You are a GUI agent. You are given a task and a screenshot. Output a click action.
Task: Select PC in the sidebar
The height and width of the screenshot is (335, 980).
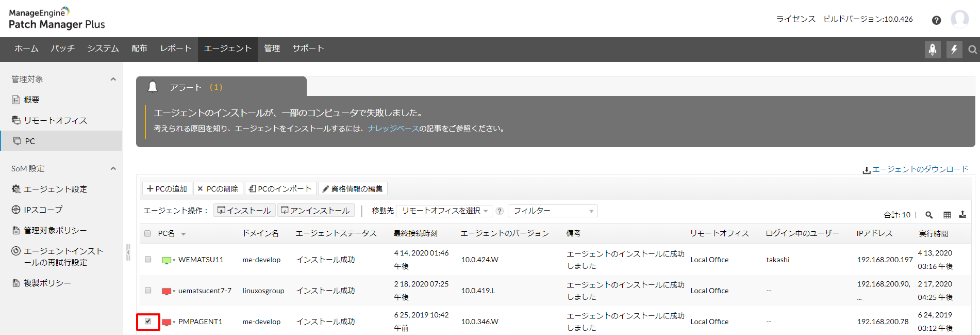click(61, 141)
